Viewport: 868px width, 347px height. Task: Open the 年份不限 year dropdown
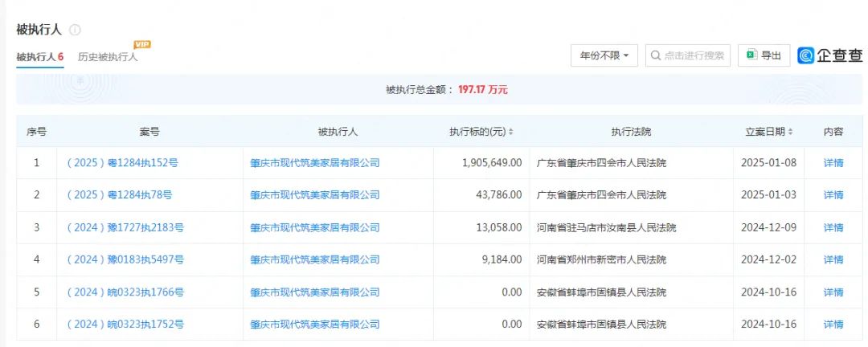[604, 55]
